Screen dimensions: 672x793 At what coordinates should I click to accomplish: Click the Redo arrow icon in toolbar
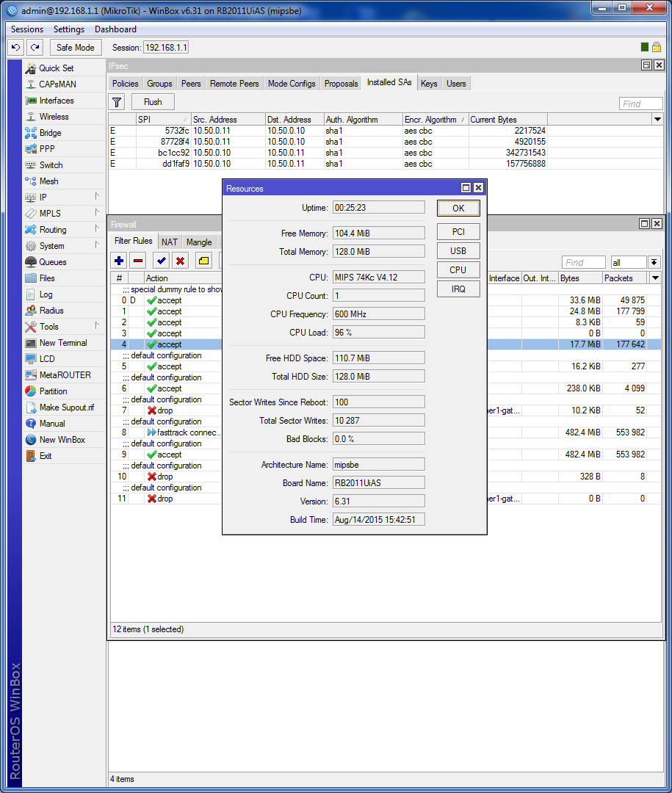point(35,47)
